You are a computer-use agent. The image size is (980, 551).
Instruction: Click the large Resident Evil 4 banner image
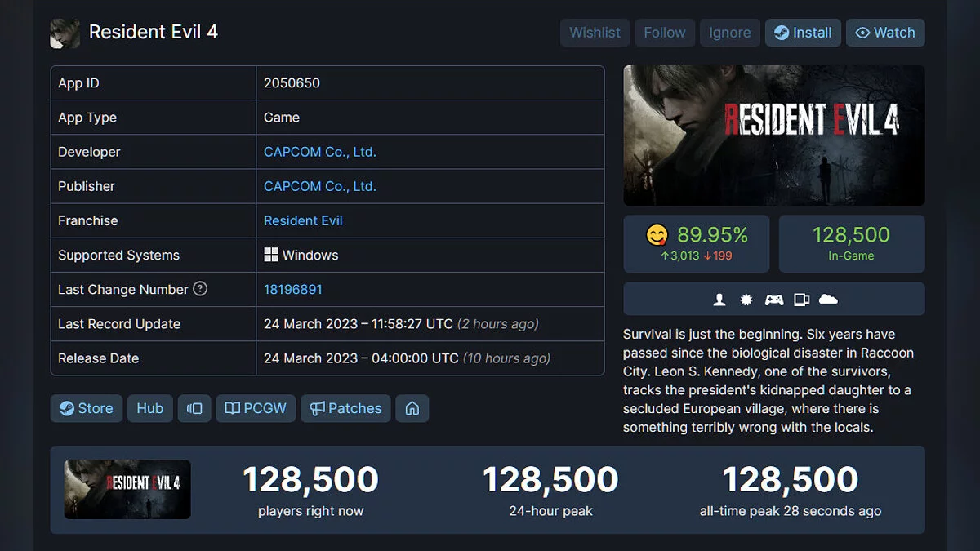(x=774, y=136)
